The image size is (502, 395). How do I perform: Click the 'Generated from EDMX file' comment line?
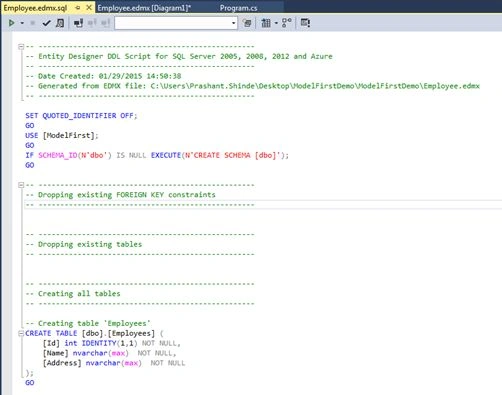pyautogui.click(x=252, y=86)
